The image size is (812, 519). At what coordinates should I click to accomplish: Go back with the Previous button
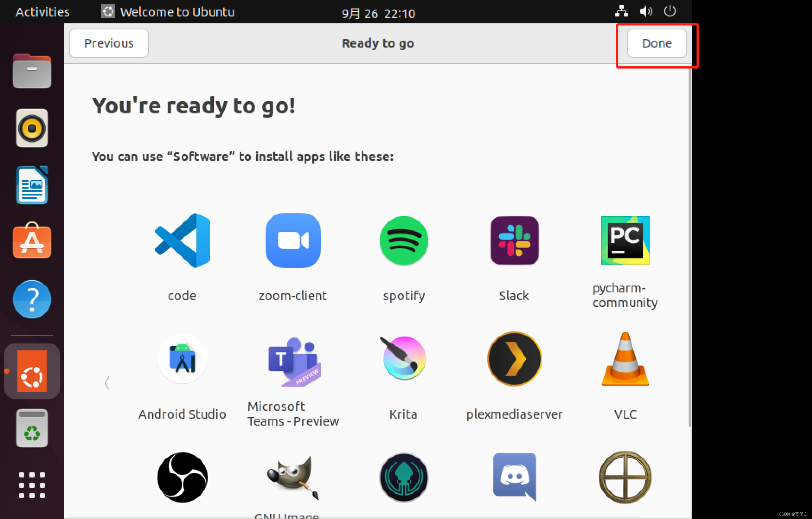[x=109, y=43]
